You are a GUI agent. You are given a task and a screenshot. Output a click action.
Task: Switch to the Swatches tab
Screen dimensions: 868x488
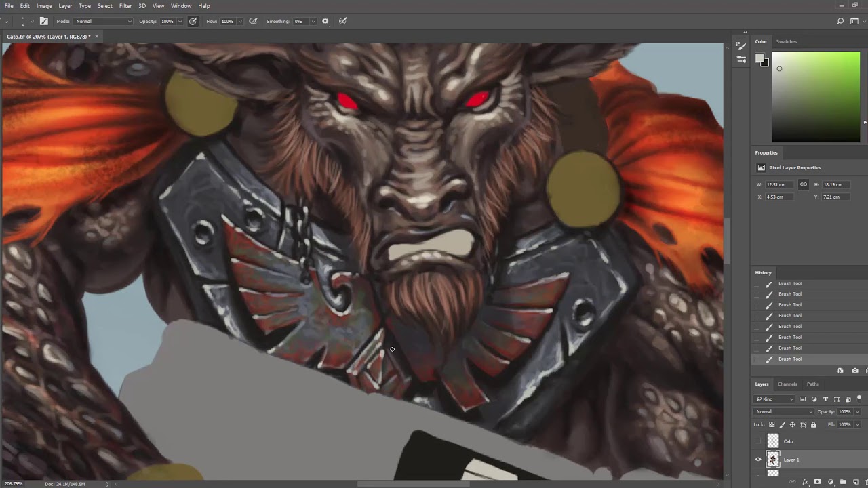(x=787, y=42)
